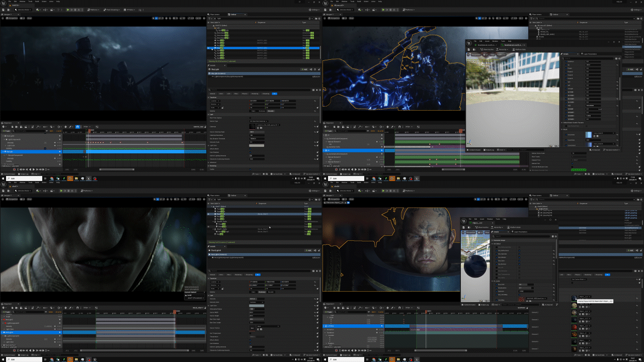Click the record button in knight scene Sequencer

pyautogui.click(x=14, y=169)
